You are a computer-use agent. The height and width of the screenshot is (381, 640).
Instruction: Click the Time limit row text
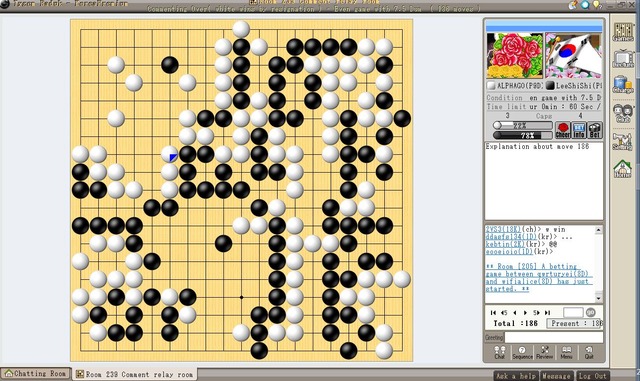[544, 107]
